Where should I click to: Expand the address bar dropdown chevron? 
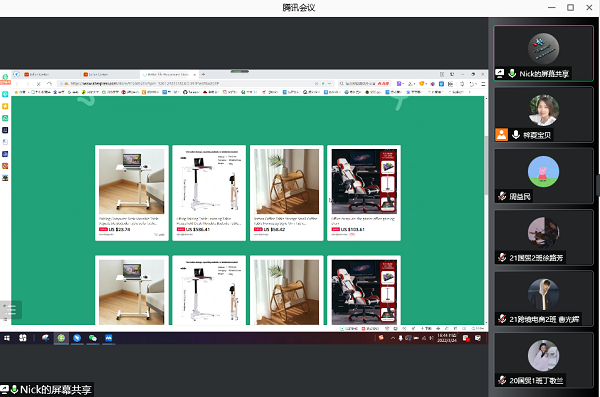pos(329,83)
